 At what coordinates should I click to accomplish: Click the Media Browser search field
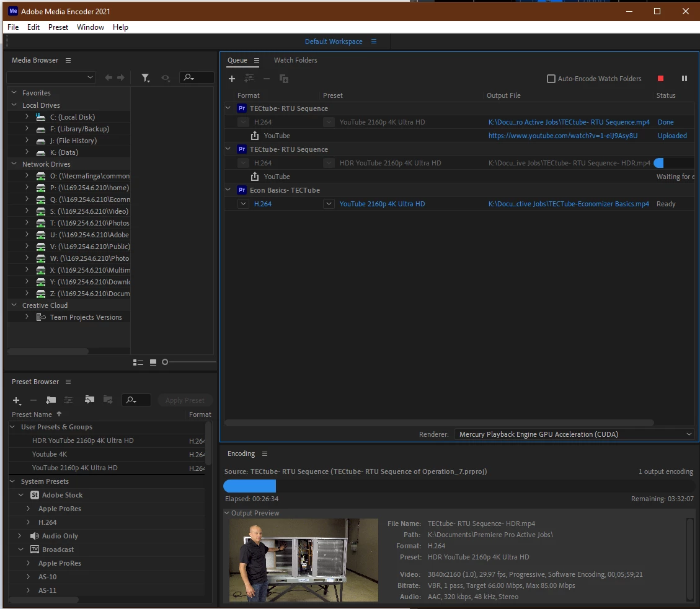(197, 77)
